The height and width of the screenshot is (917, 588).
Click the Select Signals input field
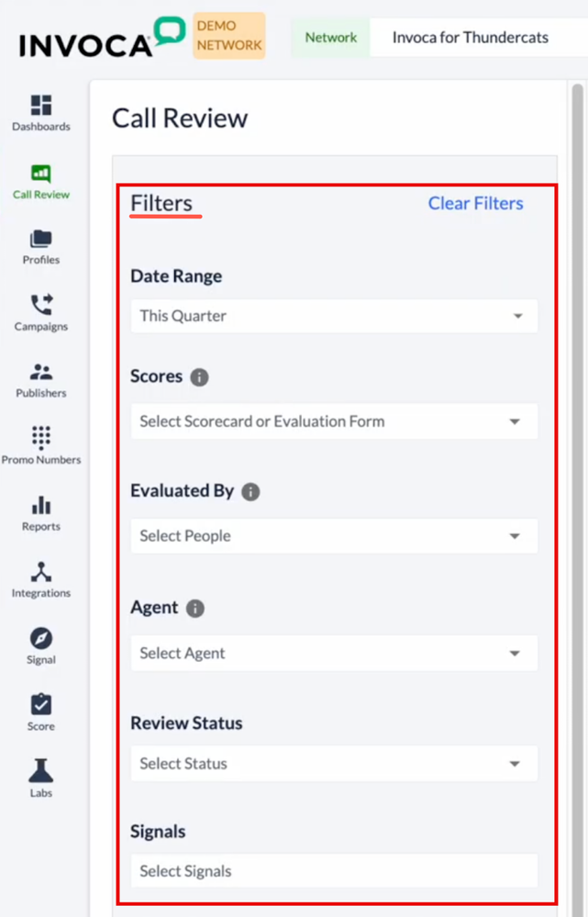334,871
